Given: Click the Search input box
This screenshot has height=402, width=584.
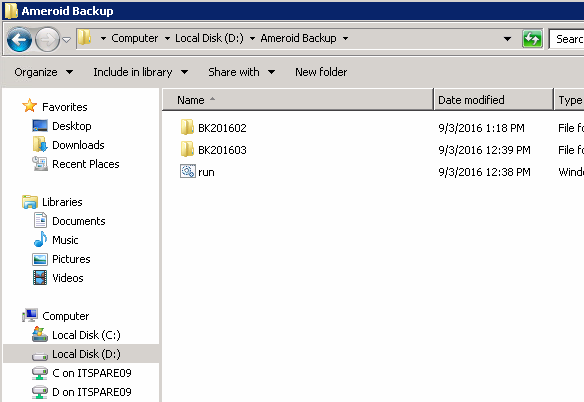Looking at the screenshot, I should pyautogui.click(x=566, y=39).
